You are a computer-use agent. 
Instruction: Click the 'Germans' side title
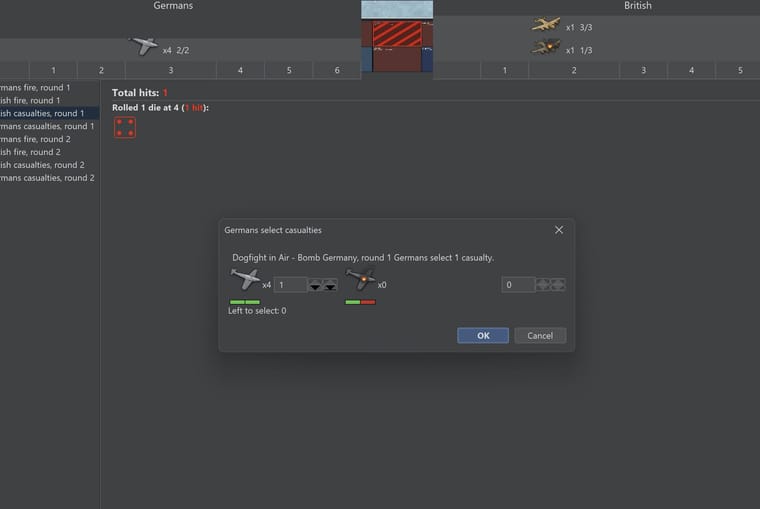click(x=173, y=6)
